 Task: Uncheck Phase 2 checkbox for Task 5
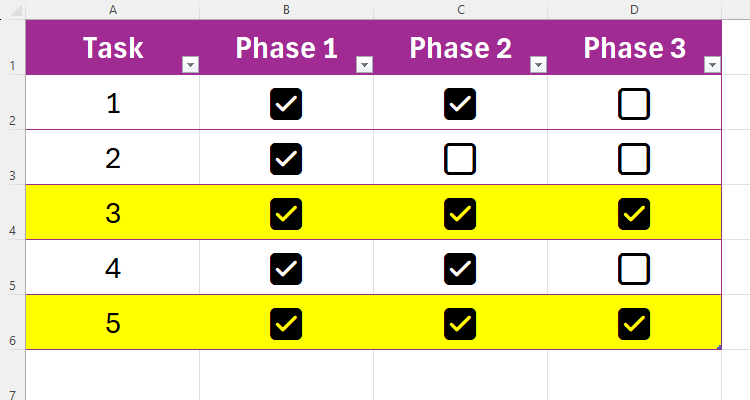[x=460, y=323]
